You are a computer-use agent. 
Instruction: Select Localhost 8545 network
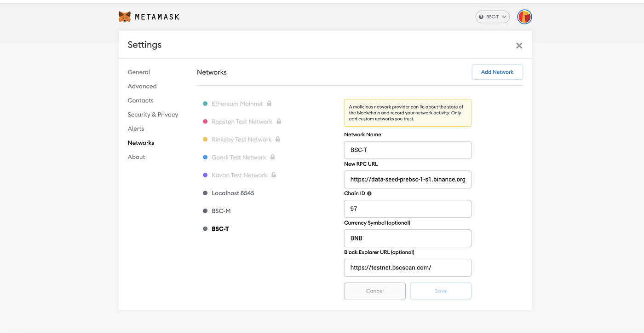(233, 193)
